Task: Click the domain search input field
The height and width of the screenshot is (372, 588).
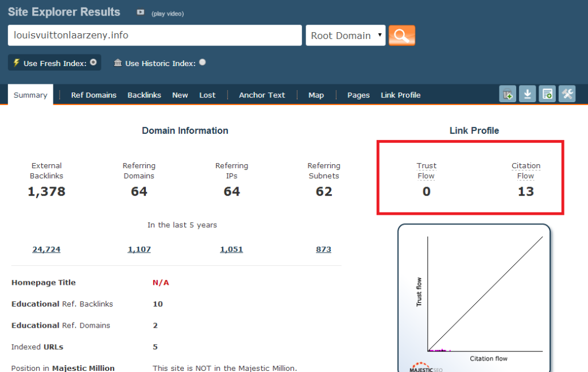Action: (155, 35)
